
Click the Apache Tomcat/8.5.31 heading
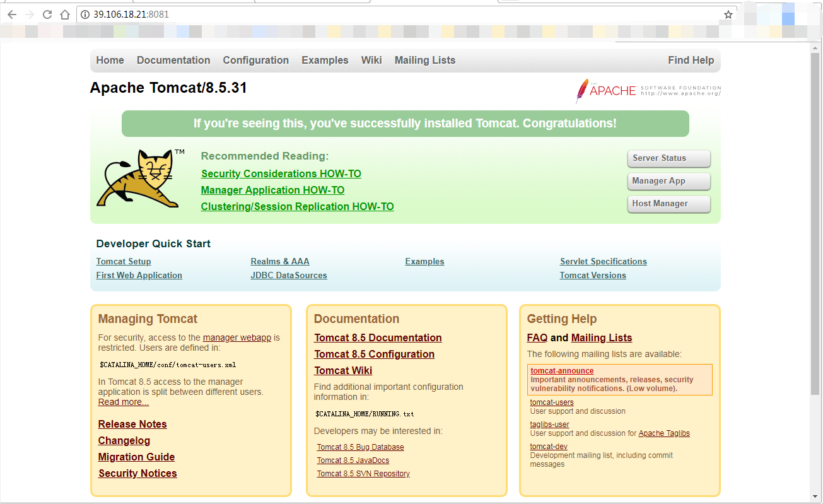[168, 88]
